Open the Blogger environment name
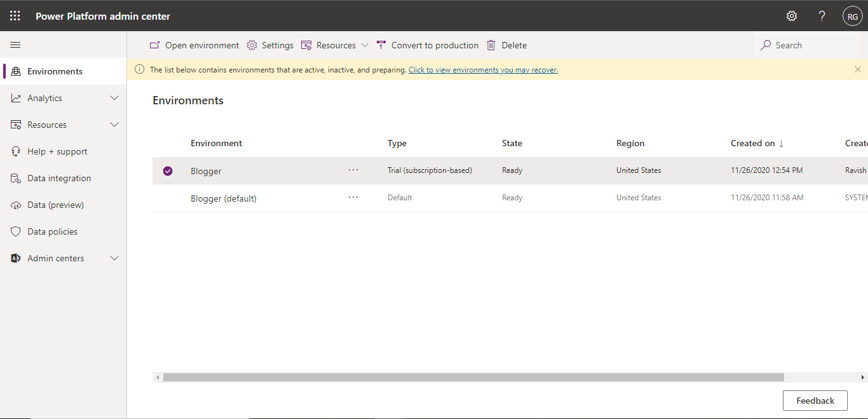This screenshot has width=868, height=419. [x=206, y=171]
